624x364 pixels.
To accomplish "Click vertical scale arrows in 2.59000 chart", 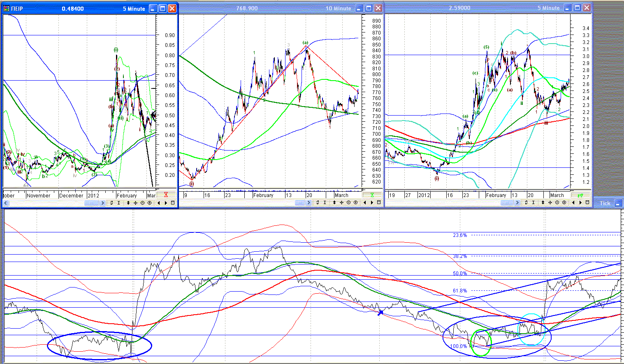I will [x=543, y=202].
